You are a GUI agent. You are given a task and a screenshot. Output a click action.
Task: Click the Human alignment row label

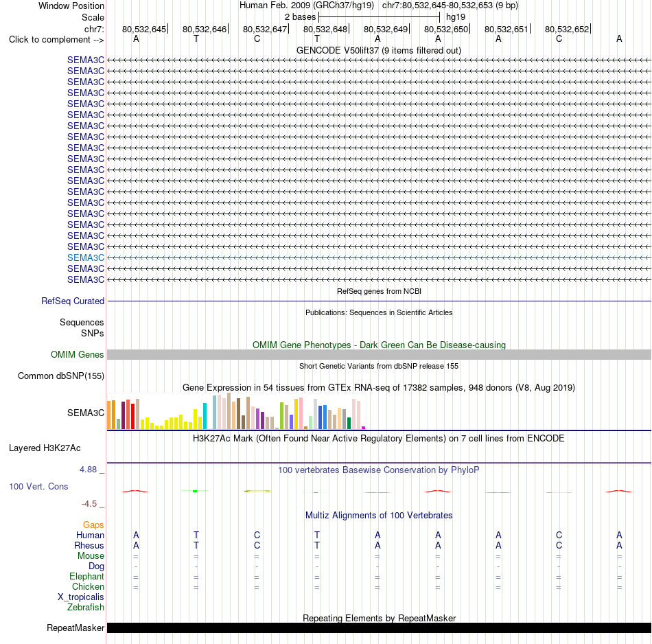click(x=90, y=536)
